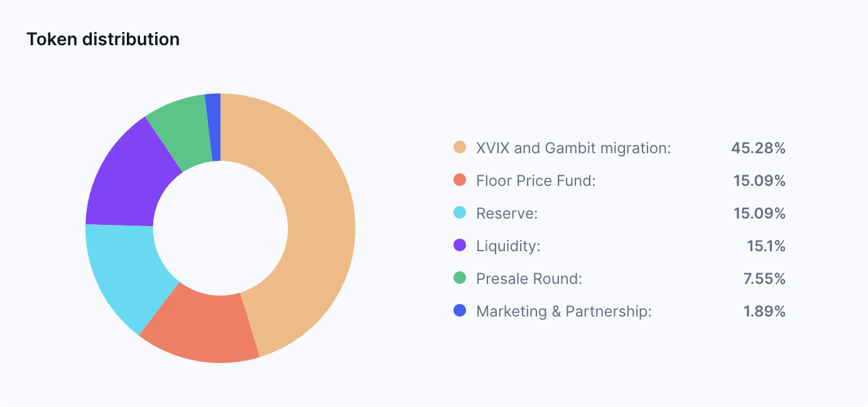Click the coral Floor Price Fund legend dot
The image size is (868, 407).
point(460,180)
